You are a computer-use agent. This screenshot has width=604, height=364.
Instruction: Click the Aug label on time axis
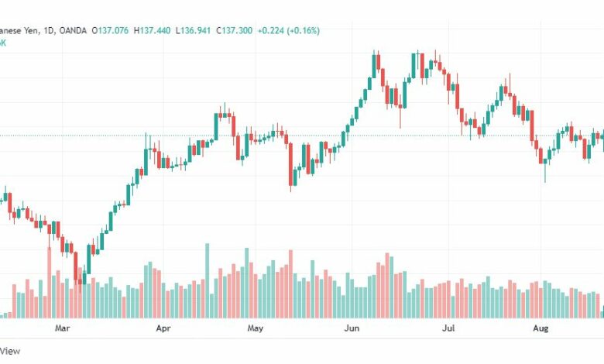click(x=541, y=328)
